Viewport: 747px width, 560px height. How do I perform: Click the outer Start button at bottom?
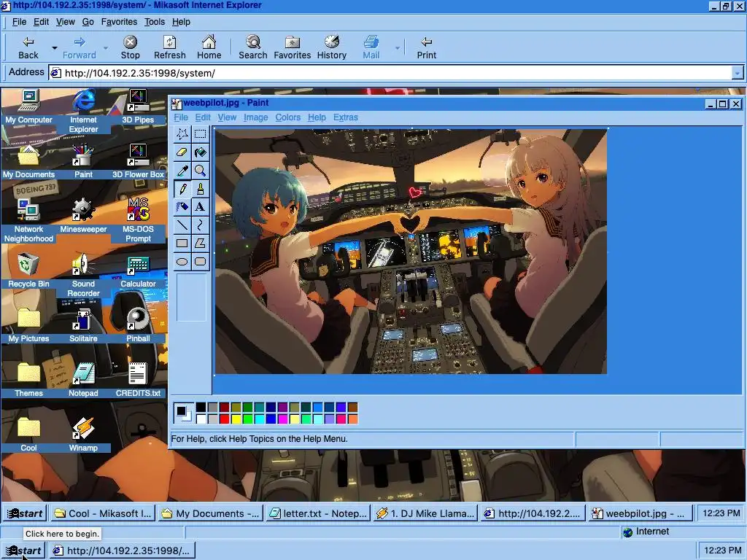coord(24,551)
